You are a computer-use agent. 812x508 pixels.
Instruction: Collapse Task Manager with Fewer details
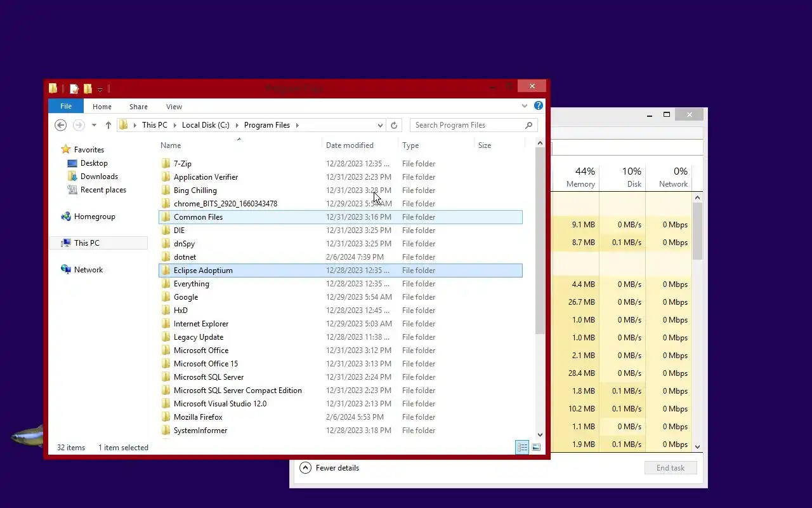click(329, 468)
